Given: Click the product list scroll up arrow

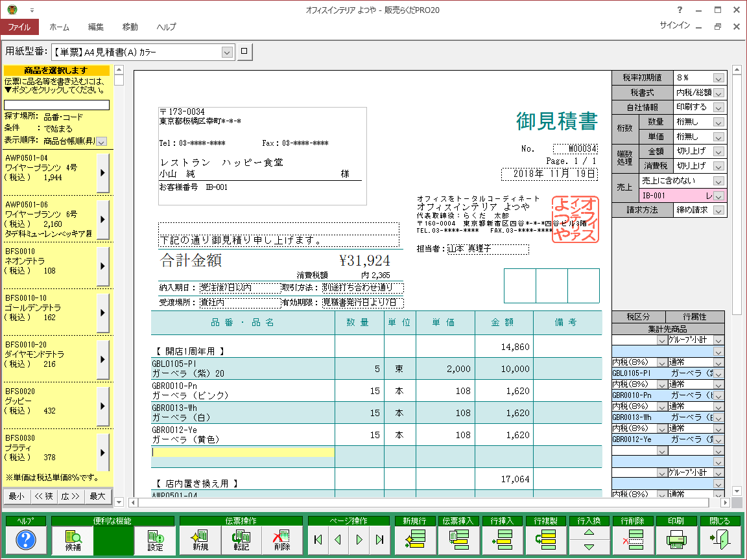Looking at the screenshot, I should click(x=119, y=70).
